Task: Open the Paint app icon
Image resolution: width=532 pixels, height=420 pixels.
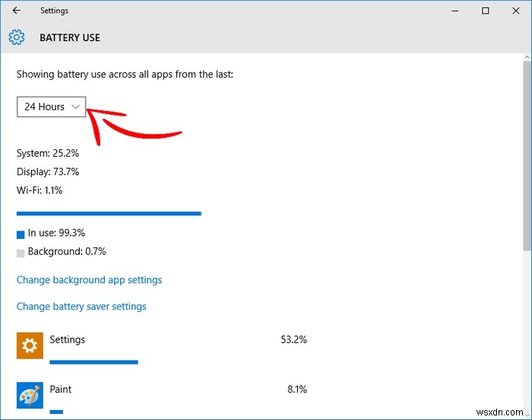Action: (x=30, y=395)
